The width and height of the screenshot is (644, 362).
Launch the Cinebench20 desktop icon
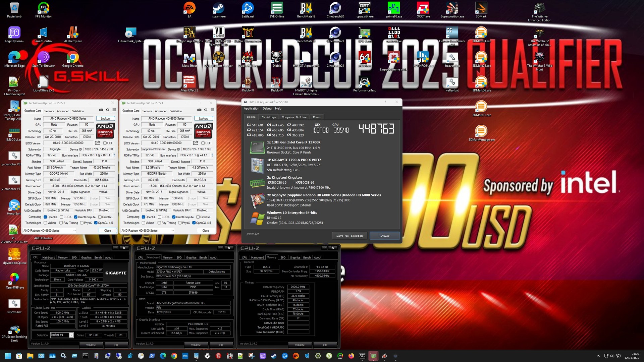[x=335, y=10]
